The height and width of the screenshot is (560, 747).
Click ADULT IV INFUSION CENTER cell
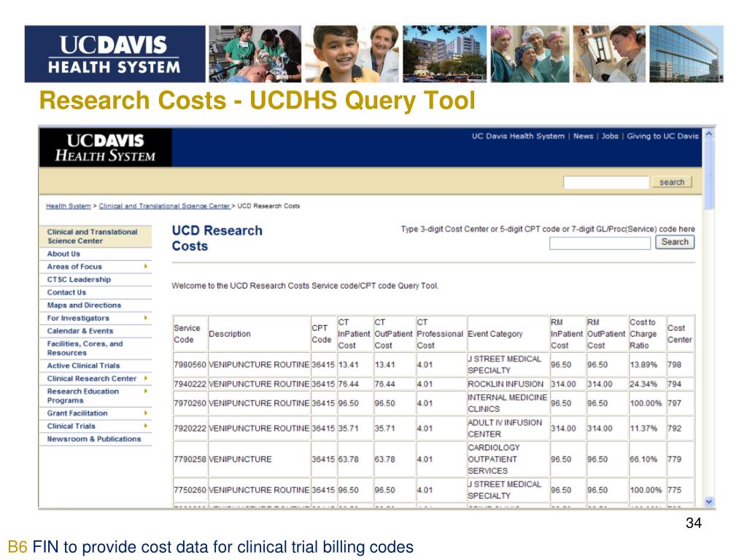coord(508,429)
